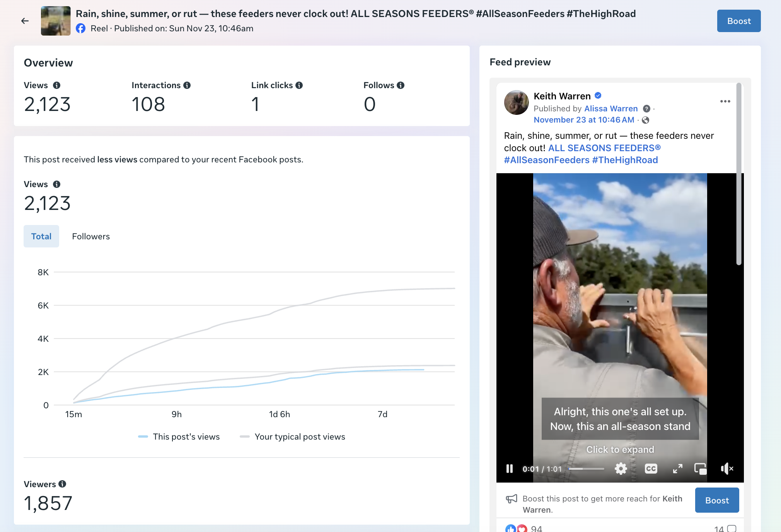Viewport: 781px width, 532px height.
Task: Open Alissa Warren profile link
Action: click(611, 109)
